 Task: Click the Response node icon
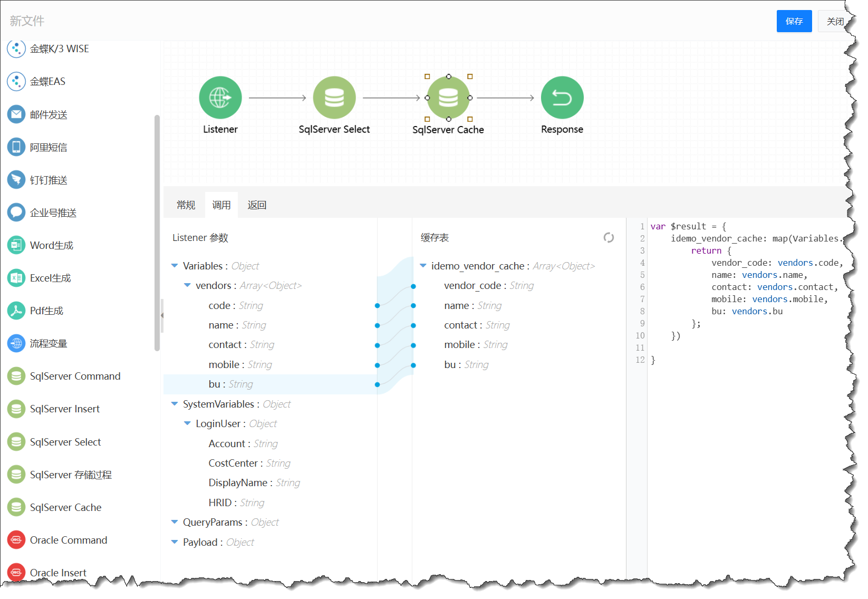[562, 98]
